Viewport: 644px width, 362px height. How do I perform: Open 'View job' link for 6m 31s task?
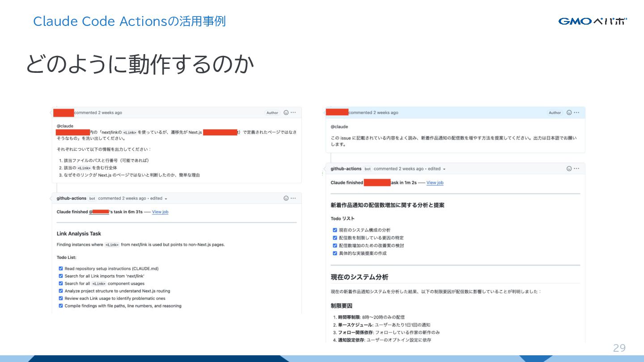click(160, 212)
